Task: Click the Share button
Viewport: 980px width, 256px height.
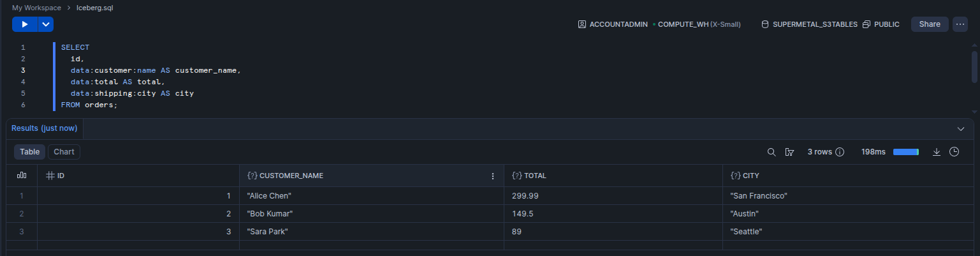Action: point(930,24)
